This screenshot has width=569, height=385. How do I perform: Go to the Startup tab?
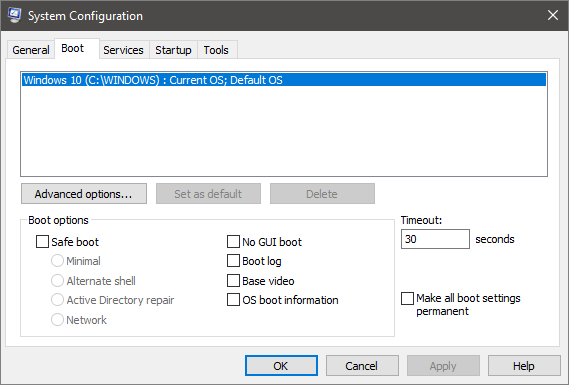pos(173,50)
